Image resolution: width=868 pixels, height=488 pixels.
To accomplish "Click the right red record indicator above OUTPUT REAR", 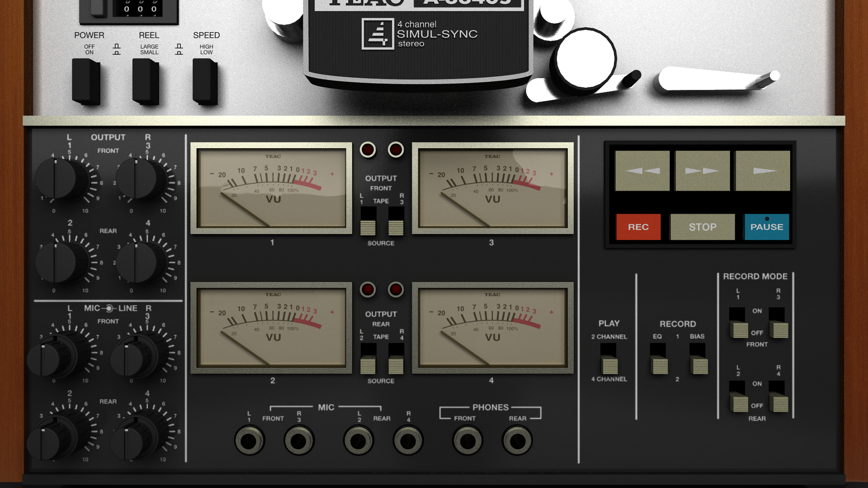I will [x=396, y=289].
